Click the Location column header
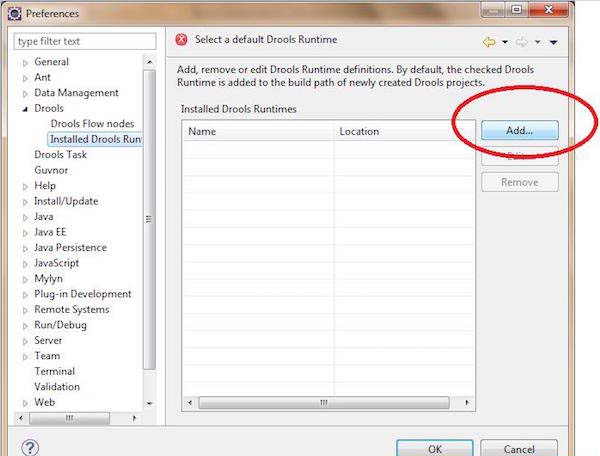The height and width of the screenshot is (456, 600). [404, 131]
